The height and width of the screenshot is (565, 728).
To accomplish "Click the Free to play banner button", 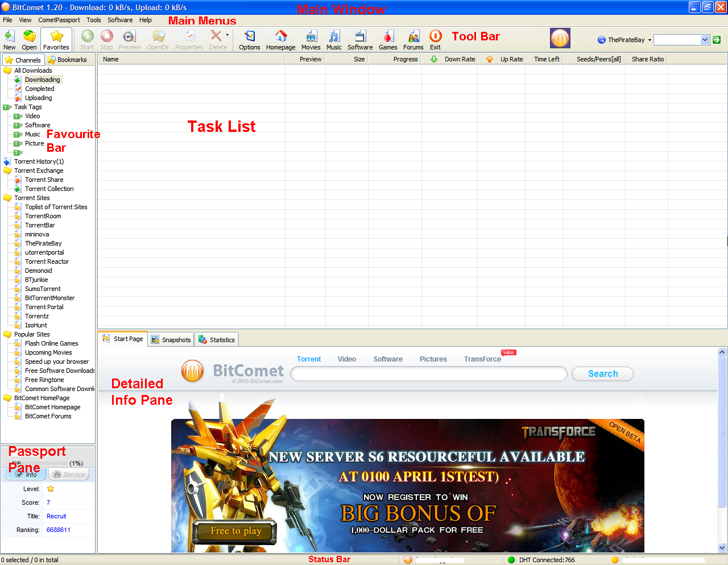I will (235, 531).
